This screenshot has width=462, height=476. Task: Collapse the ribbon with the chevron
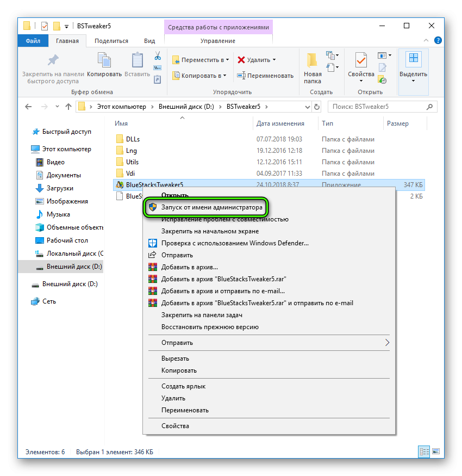(426, 40)
